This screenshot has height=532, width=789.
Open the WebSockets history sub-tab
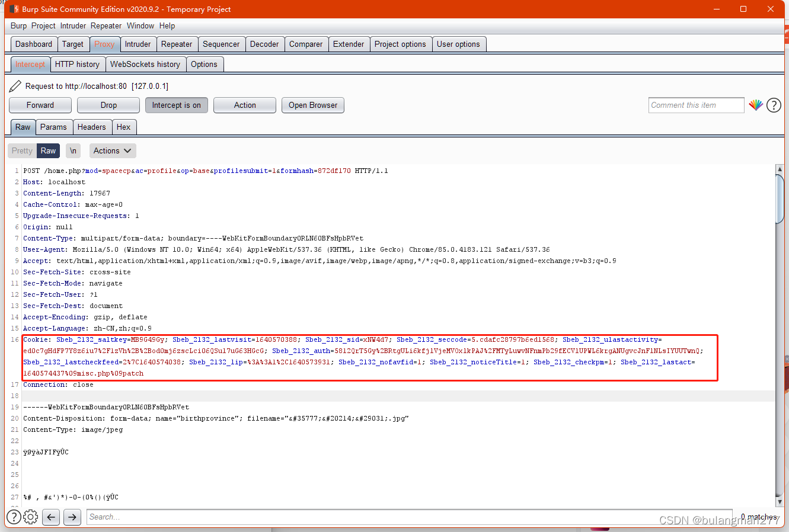pos(145,64)
